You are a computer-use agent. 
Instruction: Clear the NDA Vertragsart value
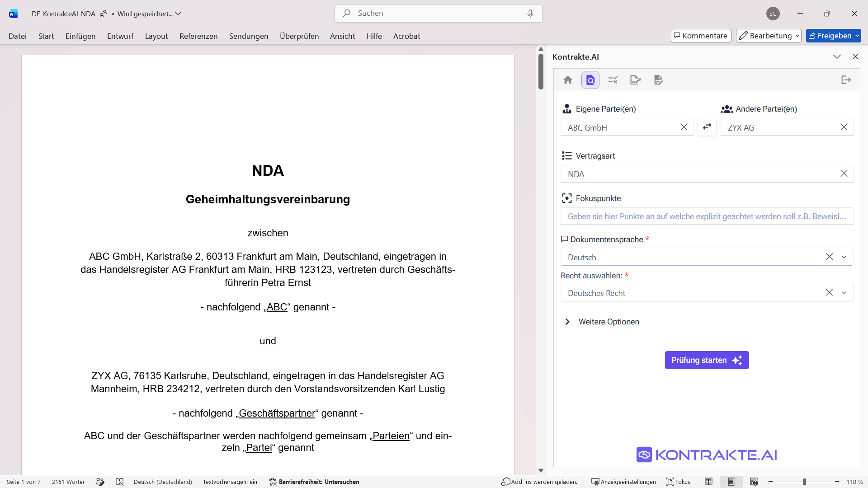coord(844,174)
